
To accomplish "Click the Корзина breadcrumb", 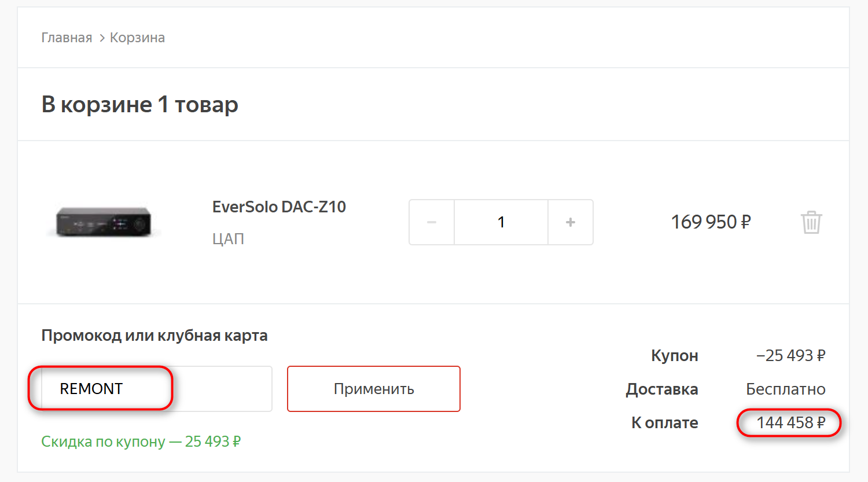I will pyautogui.click(x=137, y=38).
